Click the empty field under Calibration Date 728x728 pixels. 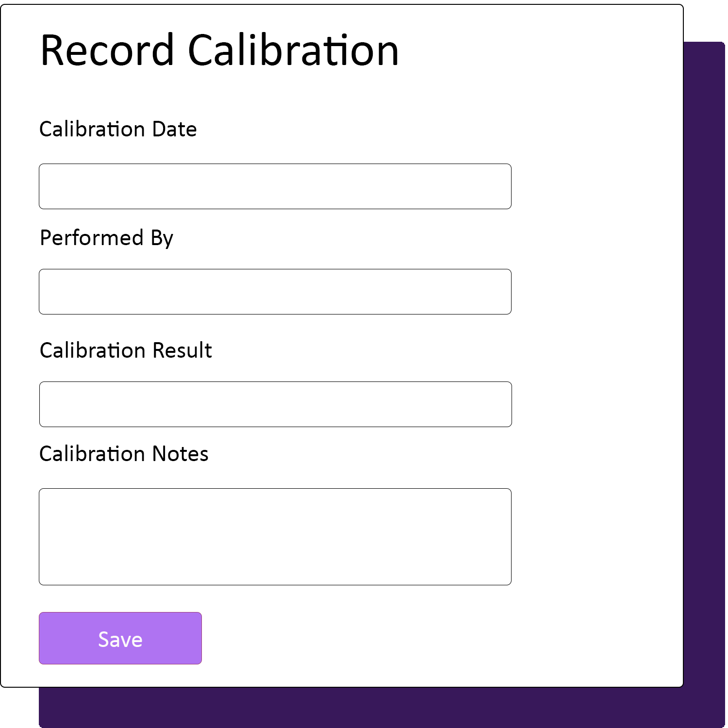(x=274, y=186)
